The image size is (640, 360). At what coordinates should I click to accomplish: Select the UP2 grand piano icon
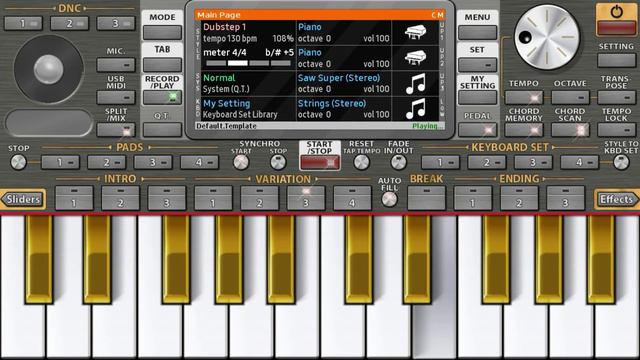pos(415,58)
